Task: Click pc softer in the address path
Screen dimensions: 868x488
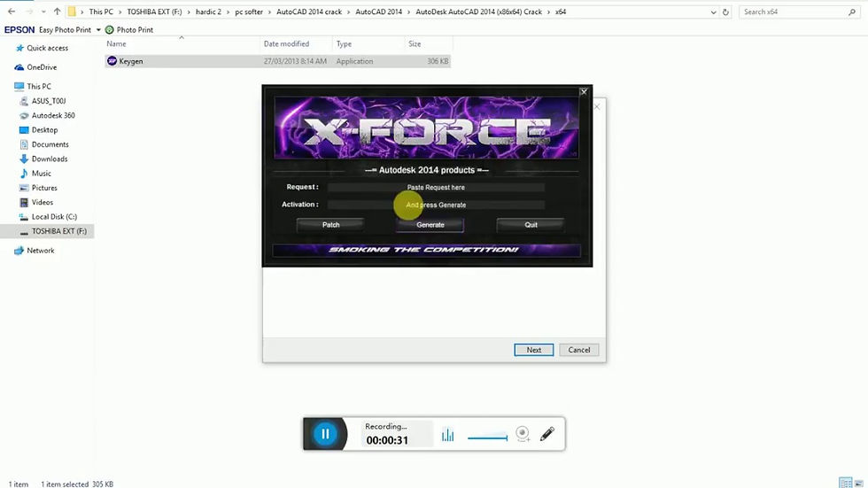Action: click(249, 12)
